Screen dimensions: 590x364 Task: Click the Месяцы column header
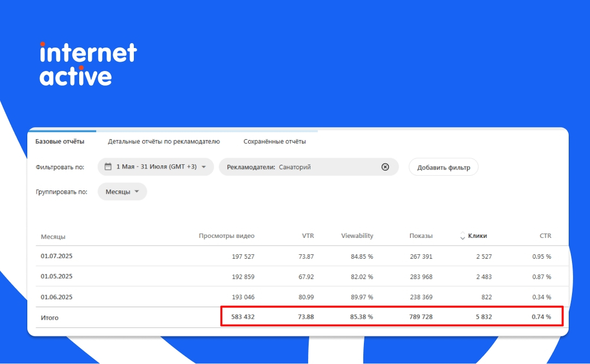tap(53, 236)
